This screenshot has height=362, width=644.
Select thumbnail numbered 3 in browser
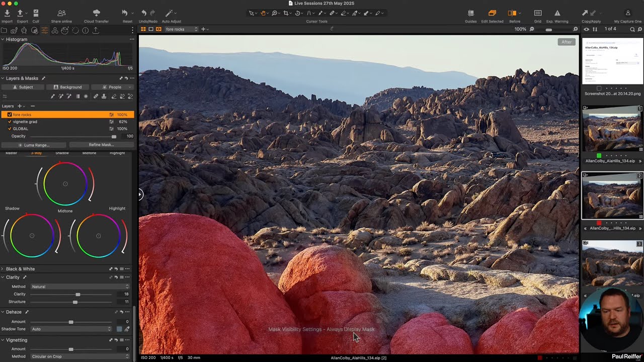tap(612, 264)
